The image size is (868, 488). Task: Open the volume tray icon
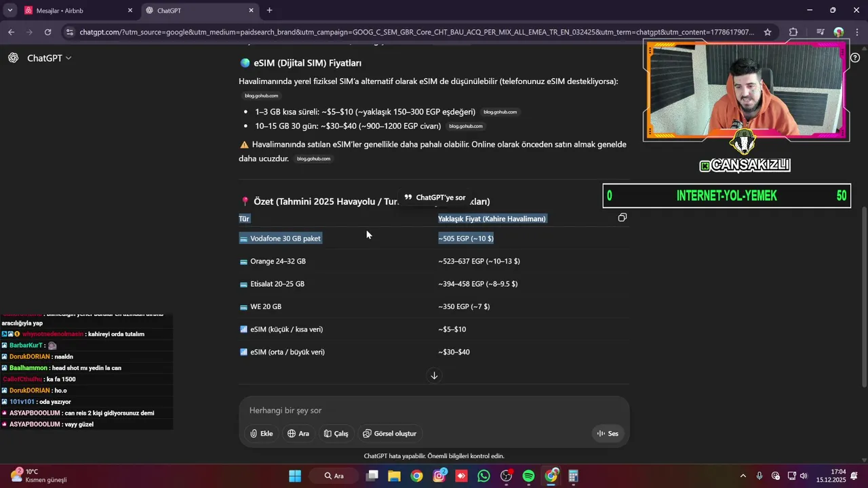(804, 476)
